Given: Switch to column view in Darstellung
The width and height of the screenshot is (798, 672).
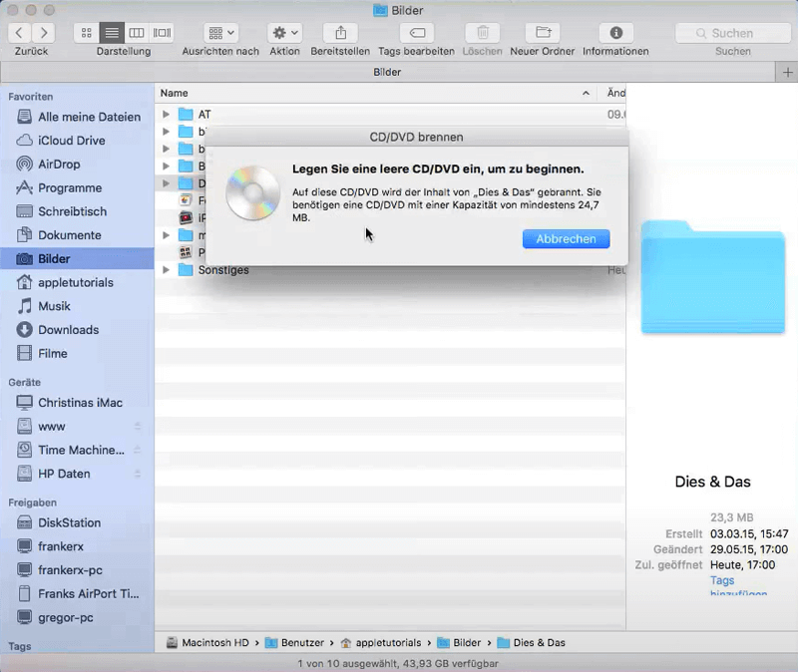Looking at the screenshot, I should coord(137,33).
